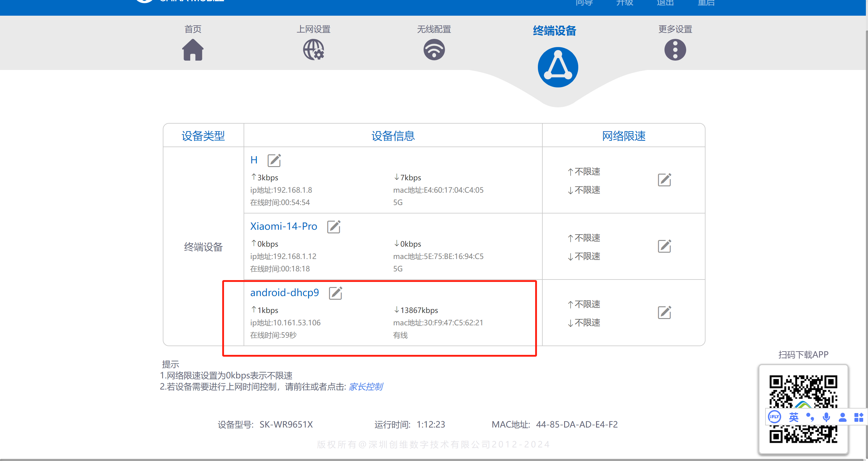Edit device name android-dhcp9
868x461 pixels.
[x=335, y=293]
